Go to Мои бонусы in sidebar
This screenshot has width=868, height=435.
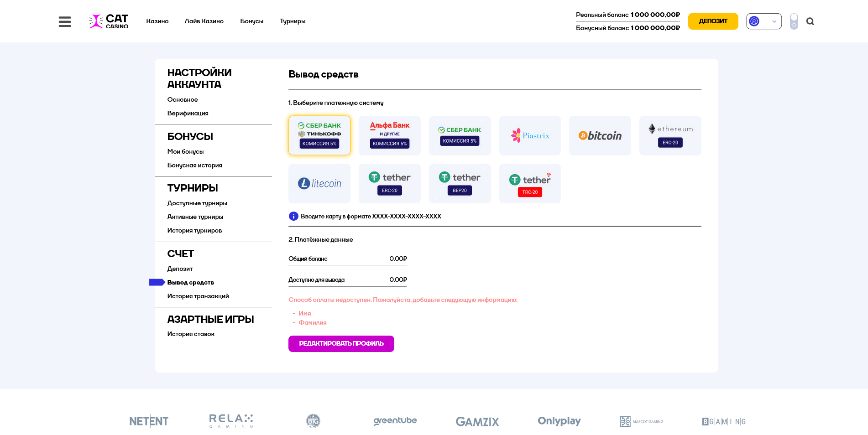pos(185,152)
